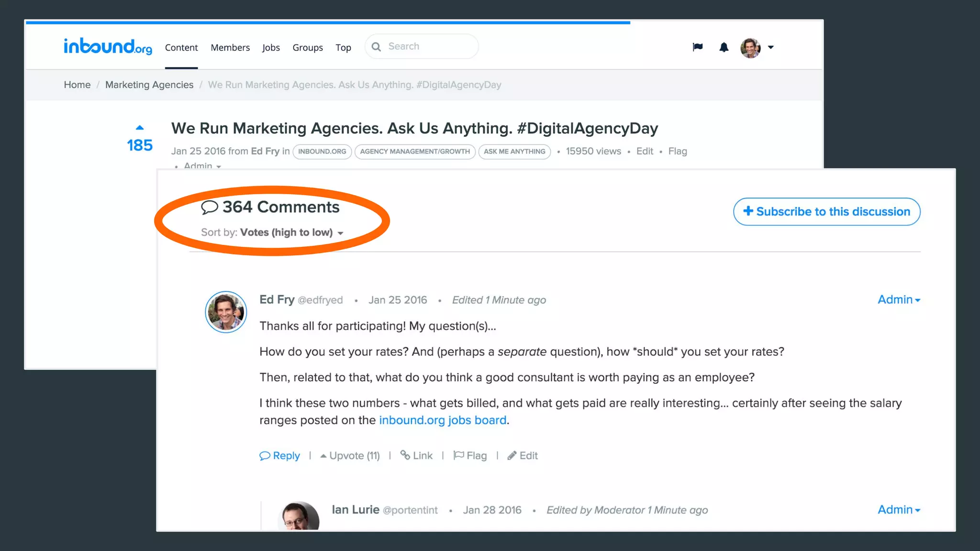Click Ed Fry's comment avatar
980x551 pixels.
(226, 312)
